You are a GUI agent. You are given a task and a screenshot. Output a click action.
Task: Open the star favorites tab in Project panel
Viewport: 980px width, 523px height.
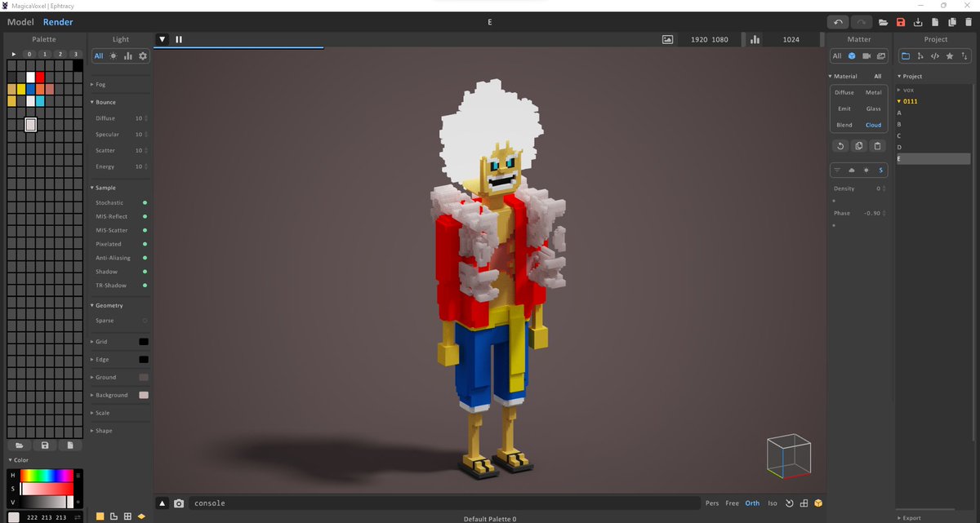coord(950,56)
